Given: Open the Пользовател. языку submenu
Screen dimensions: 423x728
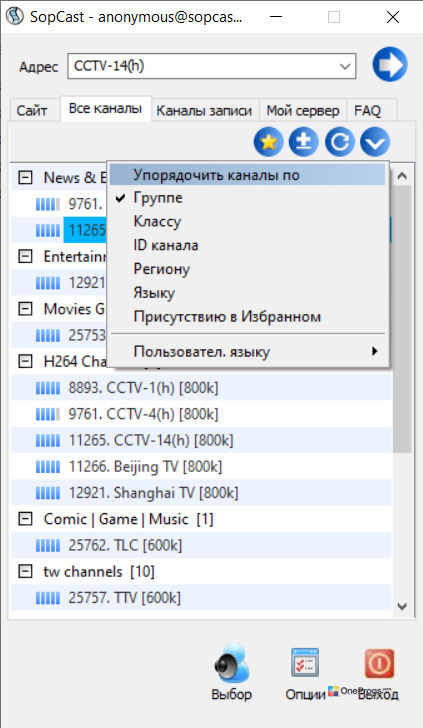Looking at the screenshot, I should click(x=247, y=351).
